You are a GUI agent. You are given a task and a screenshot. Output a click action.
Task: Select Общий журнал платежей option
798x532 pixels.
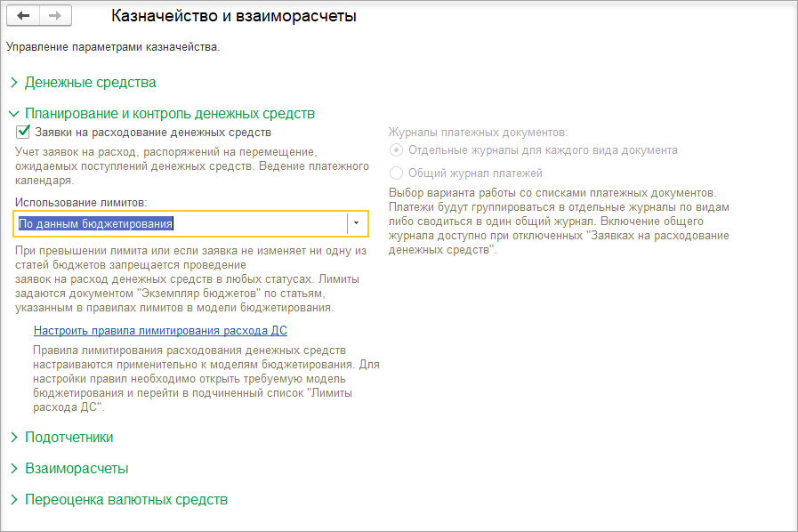[396, 173]
